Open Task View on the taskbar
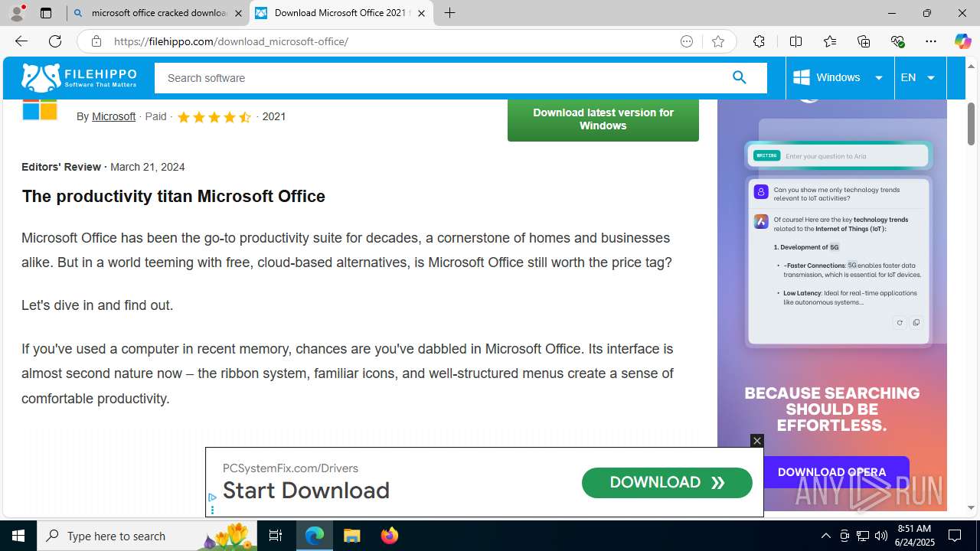The image size is (980, 551). coord(276,536)
